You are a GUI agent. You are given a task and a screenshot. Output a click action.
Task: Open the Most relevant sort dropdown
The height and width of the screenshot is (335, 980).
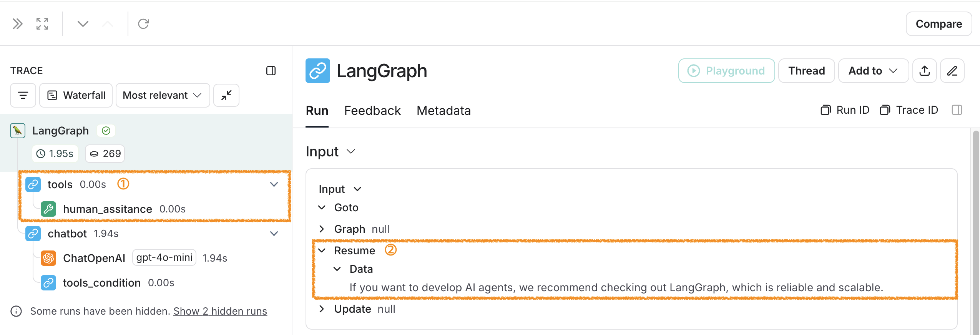[163, 95]
